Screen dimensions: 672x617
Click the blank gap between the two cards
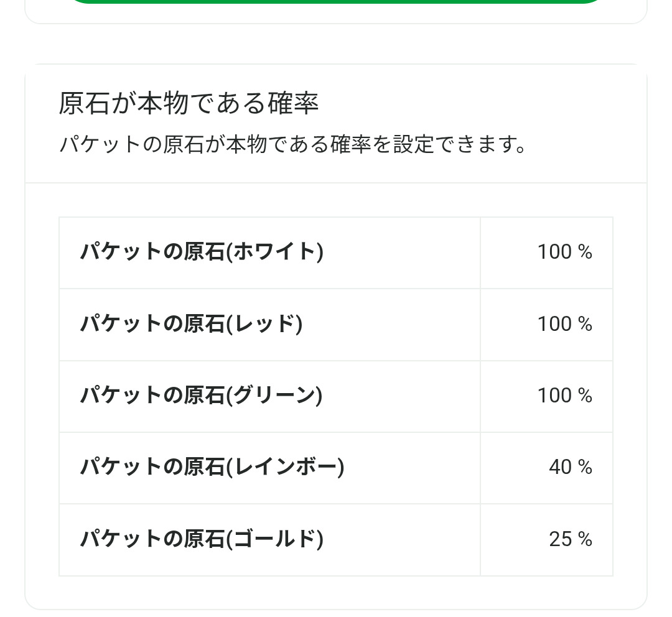(x=336, y=44)
